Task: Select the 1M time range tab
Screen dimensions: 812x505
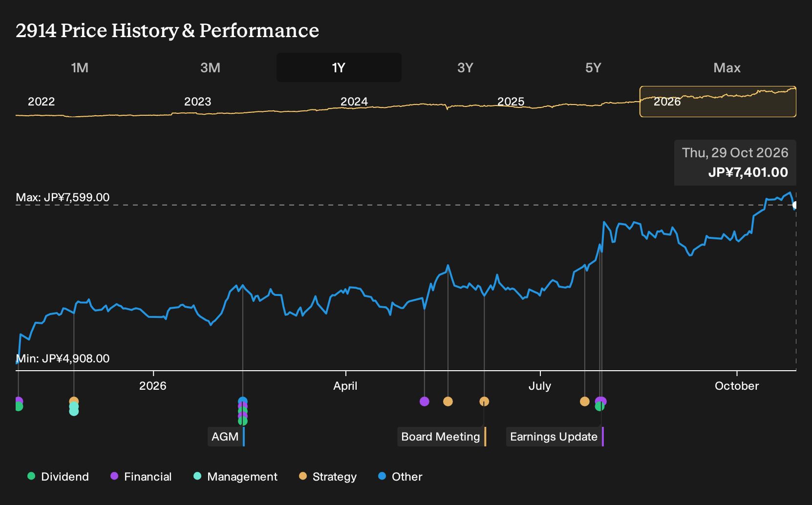Action: click(x=80, y=67)
